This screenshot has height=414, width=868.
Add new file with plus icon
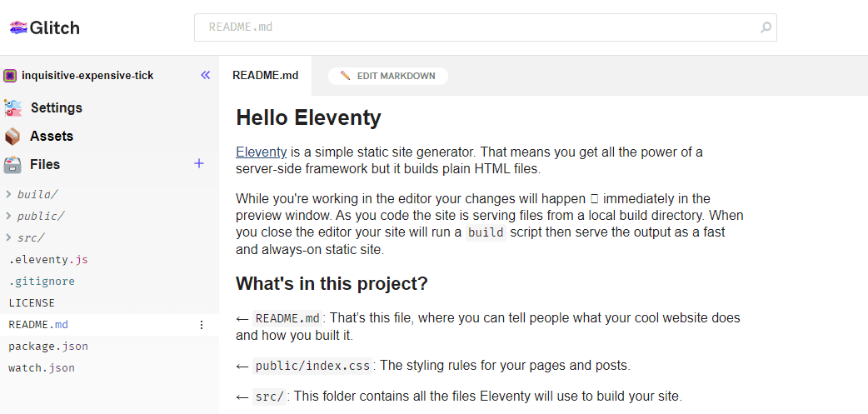(199, 163)
